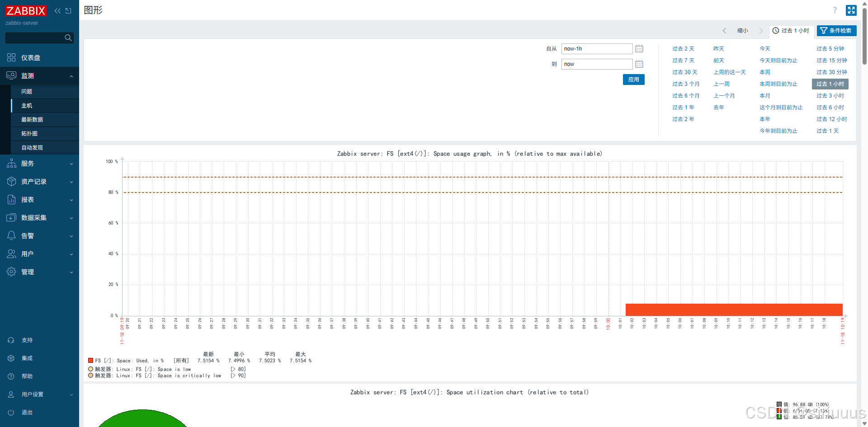Expand the 用户 menu

pos(39,254)
